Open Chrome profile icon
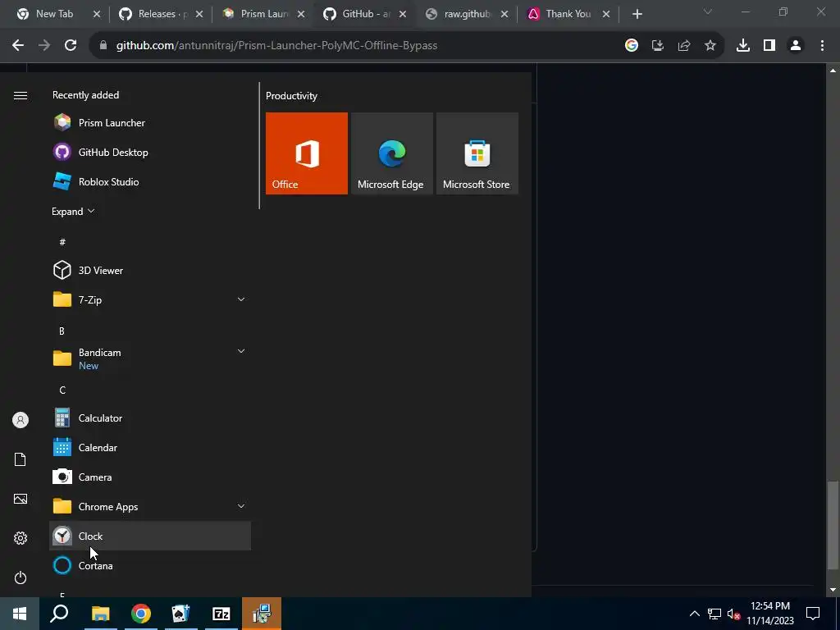The image size is (840, 630). (x=795, y=46)
